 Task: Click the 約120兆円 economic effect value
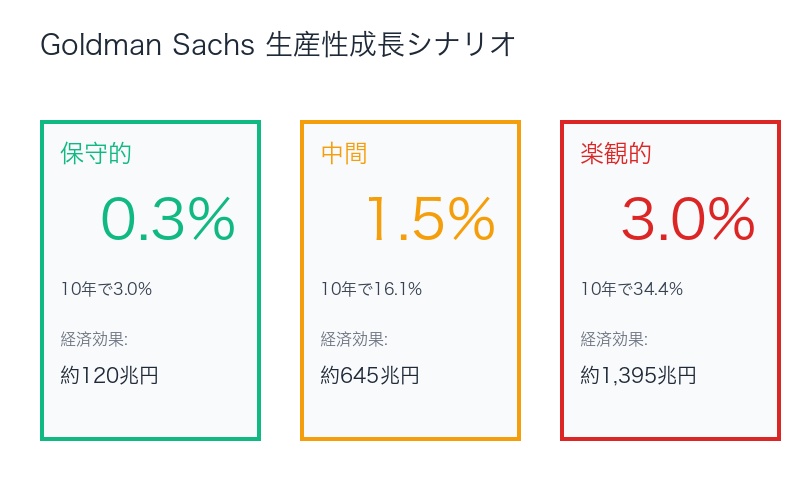tap(109, 376)
